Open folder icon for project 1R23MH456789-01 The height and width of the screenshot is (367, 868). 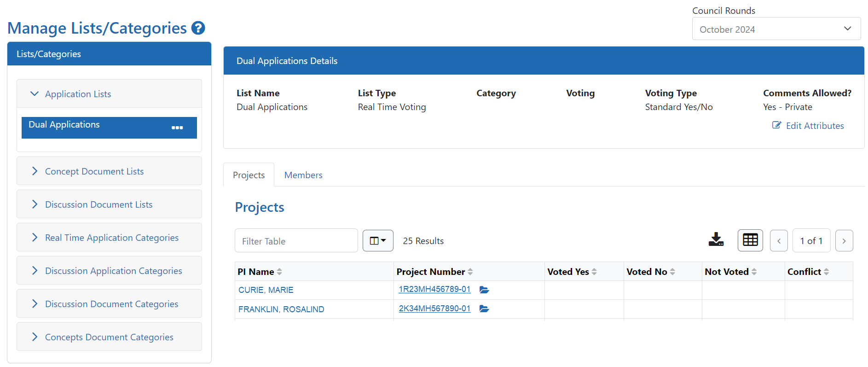click(484, 290)
